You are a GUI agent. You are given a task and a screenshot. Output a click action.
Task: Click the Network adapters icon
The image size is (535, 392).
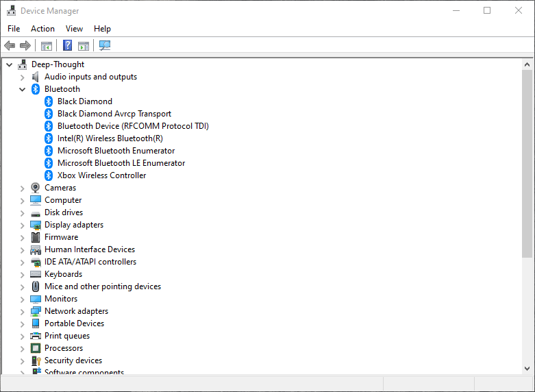pos(36,311)
